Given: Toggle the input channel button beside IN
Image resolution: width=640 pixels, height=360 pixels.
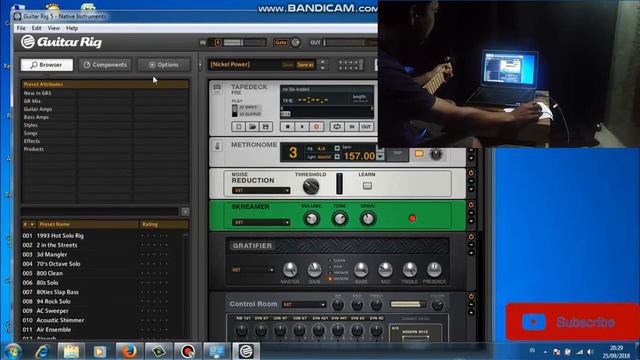Looking at the screenshot, I should click(x=218, y=42).
